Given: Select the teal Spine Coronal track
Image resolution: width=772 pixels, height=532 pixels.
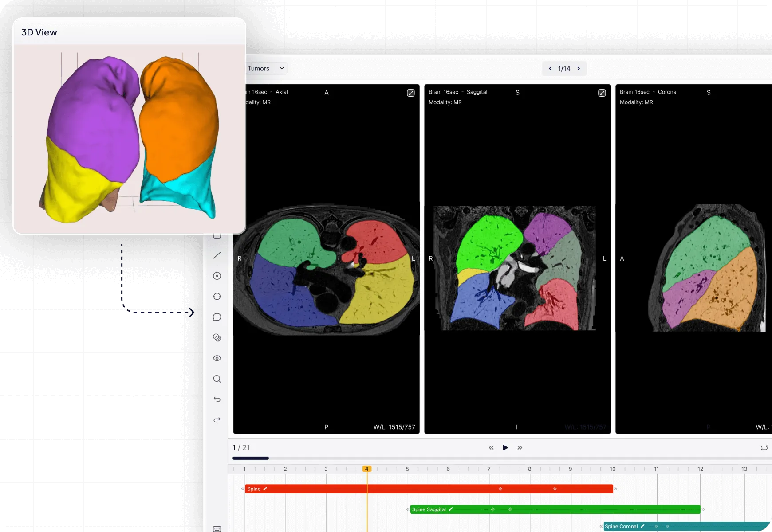Looking at the screenshot, I should (x=687, y=526).
